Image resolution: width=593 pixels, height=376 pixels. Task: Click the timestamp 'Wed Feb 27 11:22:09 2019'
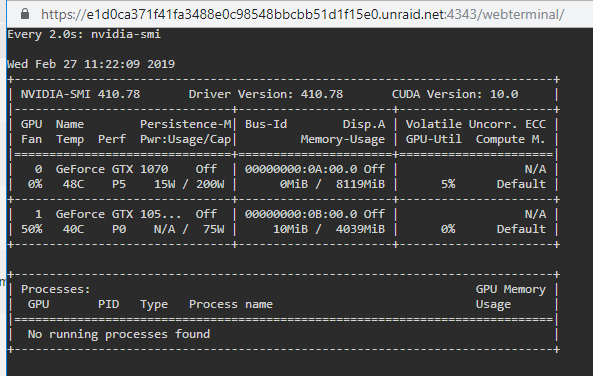(91, 64)
